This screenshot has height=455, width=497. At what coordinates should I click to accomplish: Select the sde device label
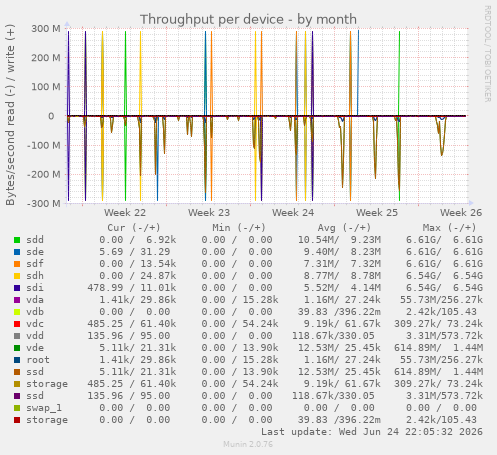[35, 252]
